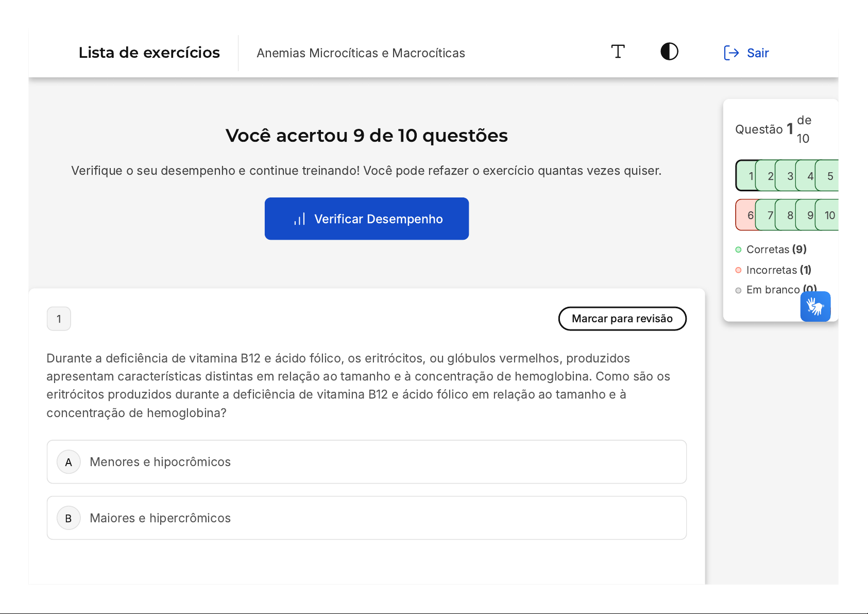
Task: Select answer A Menores e hipocrômicos
Action: (366, 462)
